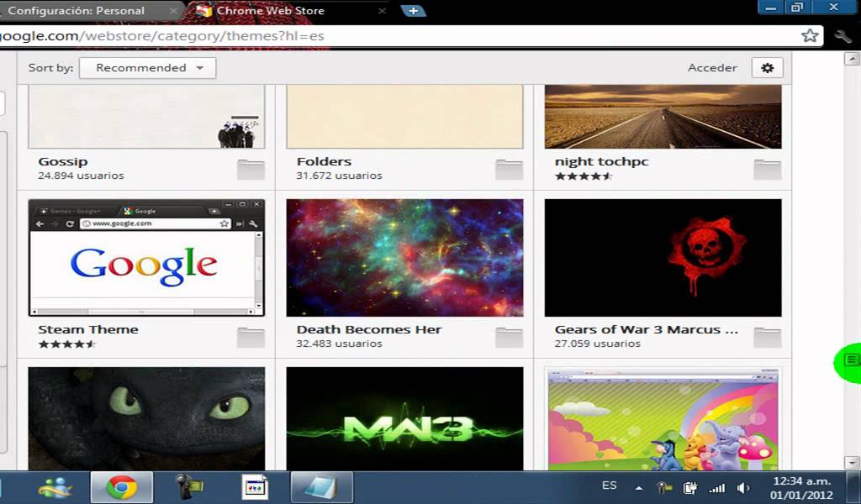The height and width of the screenshot is (504, 861).
Task: Click the red skull Gears of War thumbnail
Action: [x=663, y=258]
